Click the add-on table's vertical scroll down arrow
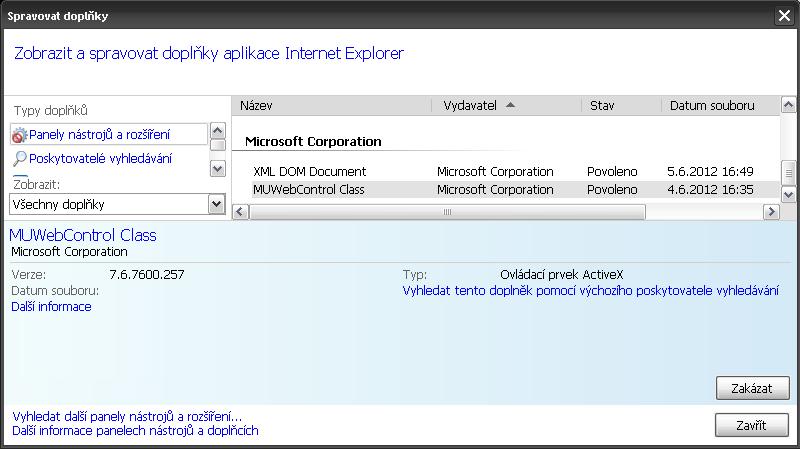Image resolution: width=800 pixels, height=449 pixels. [788, 194]
